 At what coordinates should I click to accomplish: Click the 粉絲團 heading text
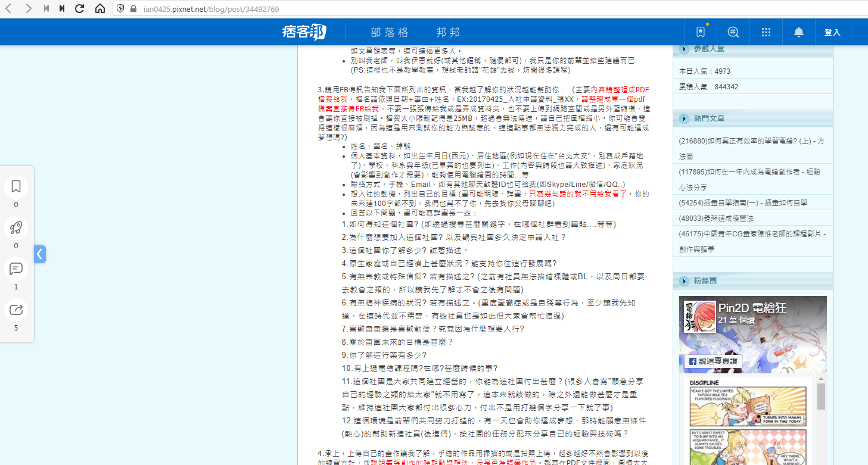705,281
